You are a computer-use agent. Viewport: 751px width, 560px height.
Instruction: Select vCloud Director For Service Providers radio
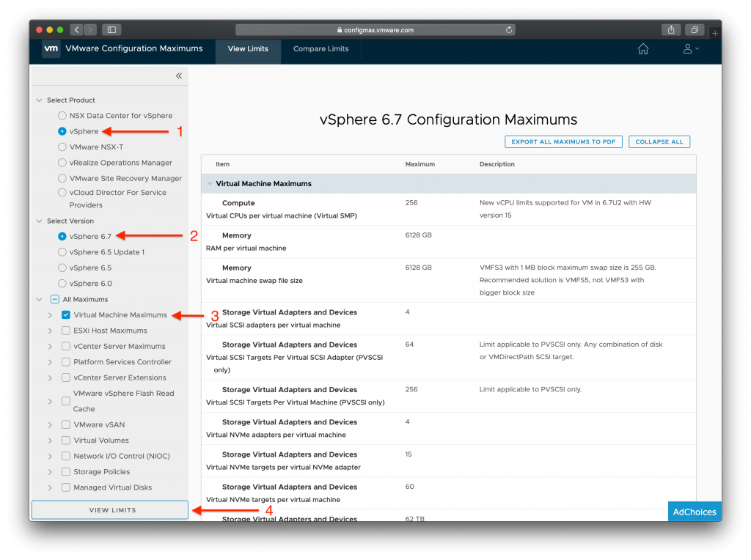pos(62,193)
